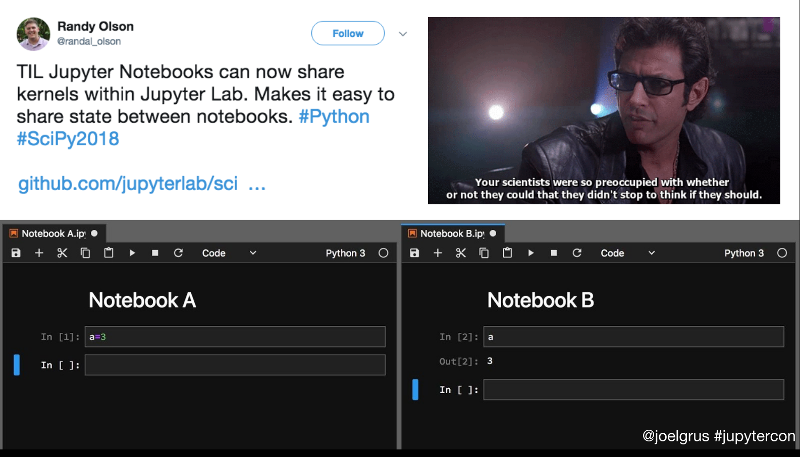Click the Out[2]: prompt label
The width and height of the screenshot is (800, 457).
(459, 362)
